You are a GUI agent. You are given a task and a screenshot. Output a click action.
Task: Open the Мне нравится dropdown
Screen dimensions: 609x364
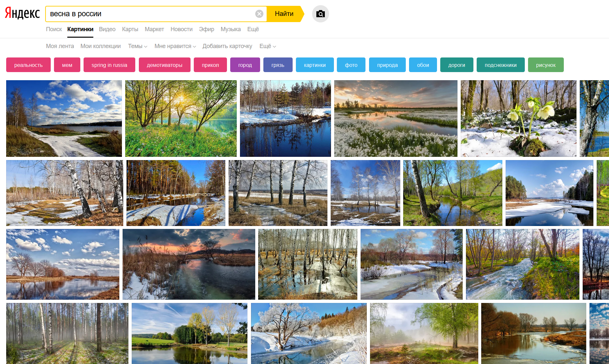[x=175, y=46]
